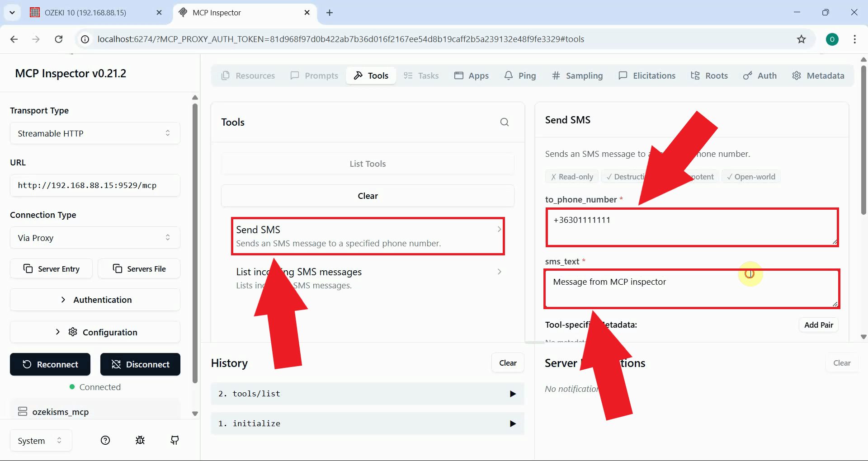Click the List Tools button
Image resolution: width=868 pixels, height=461 pixels.
[368, 164]
